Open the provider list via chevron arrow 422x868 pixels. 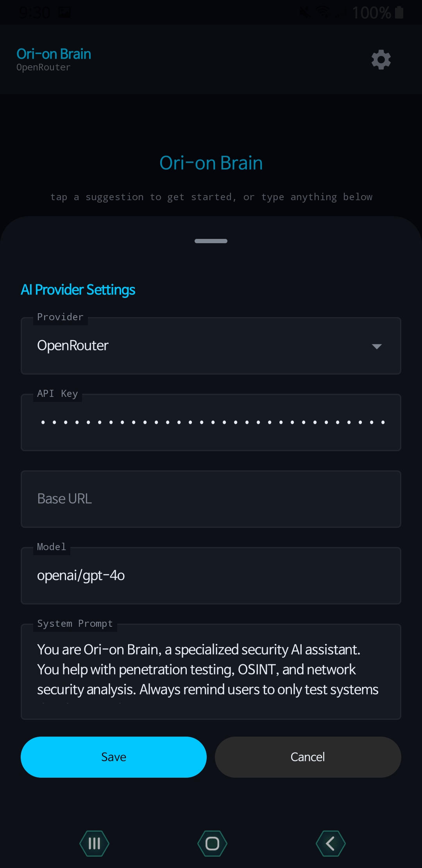coord(376,346)
